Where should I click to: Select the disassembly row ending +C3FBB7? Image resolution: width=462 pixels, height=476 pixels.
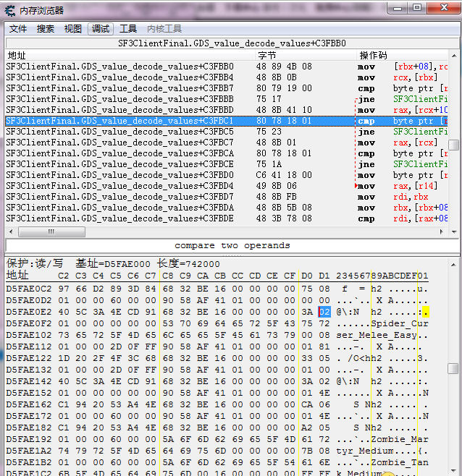[x=227, y=88]
